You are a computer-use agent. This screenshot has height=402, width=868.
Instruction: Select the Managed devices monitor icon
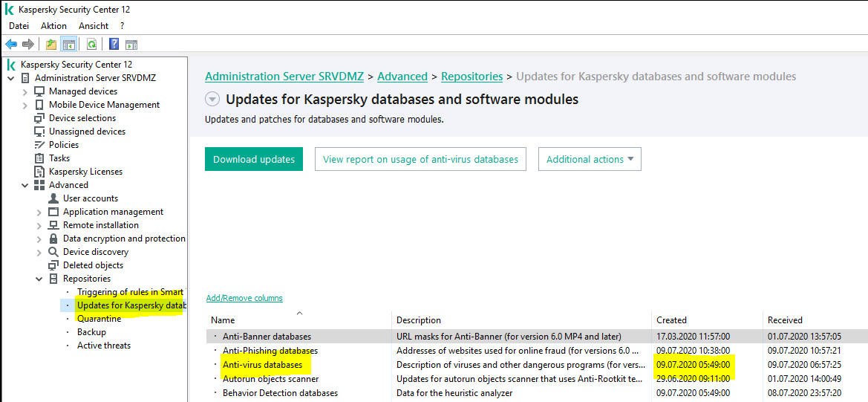coord(39,91)
